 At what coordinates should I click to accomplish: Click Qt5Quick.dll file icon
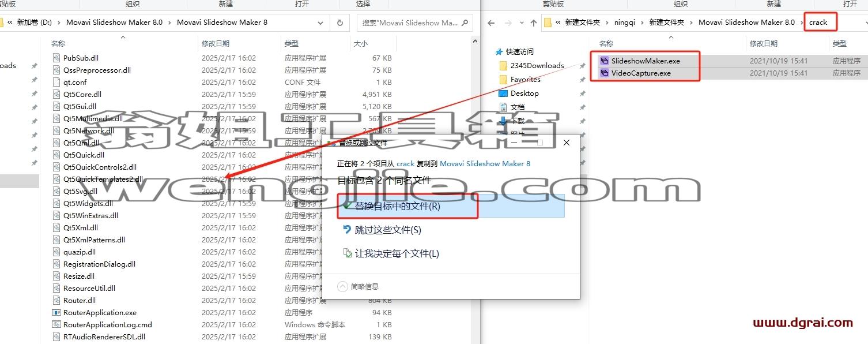[56, 155]
